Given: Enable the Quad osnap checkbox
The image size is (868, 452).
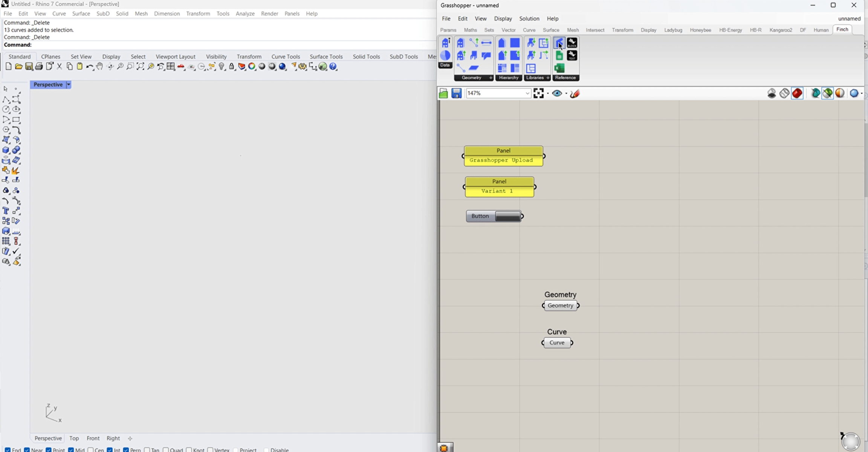Looking at the screenshot, I should pos(166,450).
